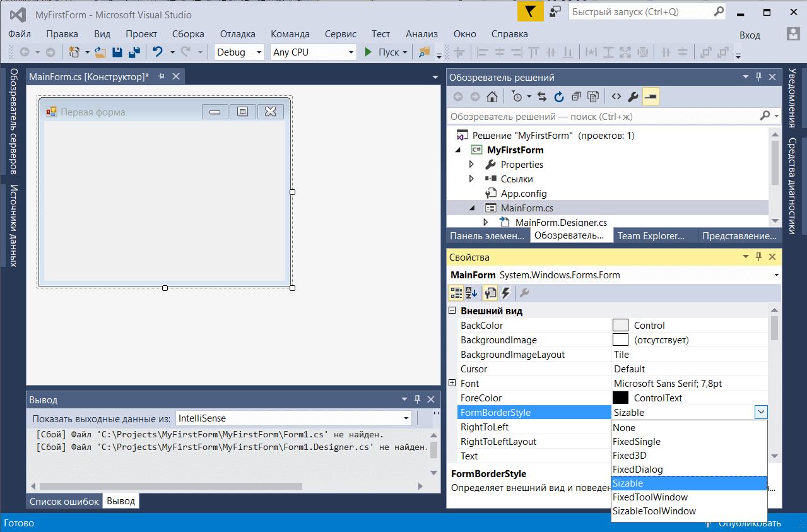The image size is (807, 532).
Task: Click Sync with Active Document arrows icon
Action: click(x=542, y=97)
